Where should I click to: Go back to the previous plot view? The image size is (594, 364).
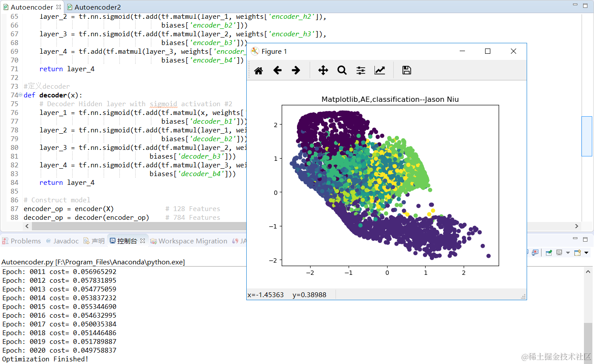(x=277, y=70)
